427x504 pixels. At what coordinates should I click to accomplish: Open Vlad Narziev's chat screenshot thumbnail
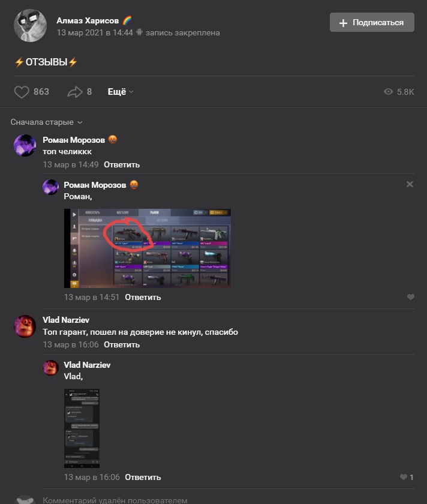click(x=82, y=428)
